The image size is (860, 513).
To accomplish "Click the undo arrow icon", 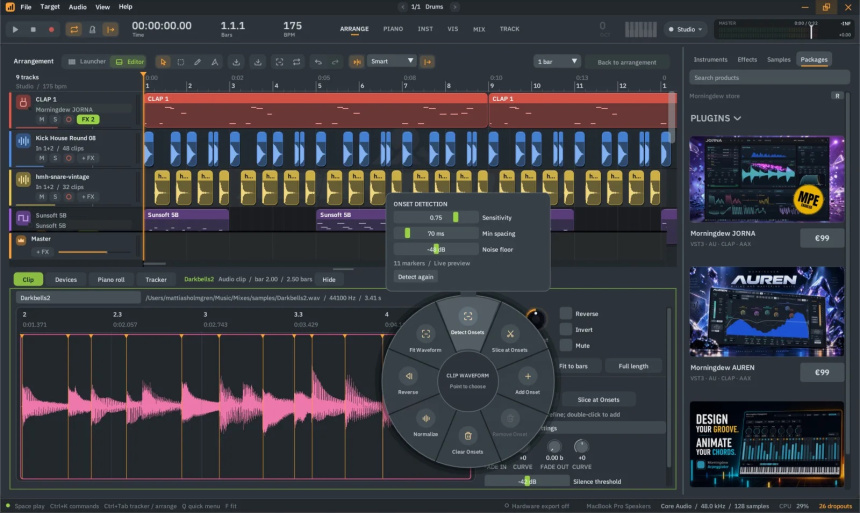I will [x=318, y=62].
